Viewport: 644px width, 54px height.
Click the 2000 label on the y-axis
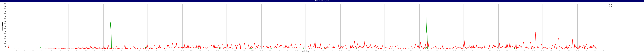(5, 39)
